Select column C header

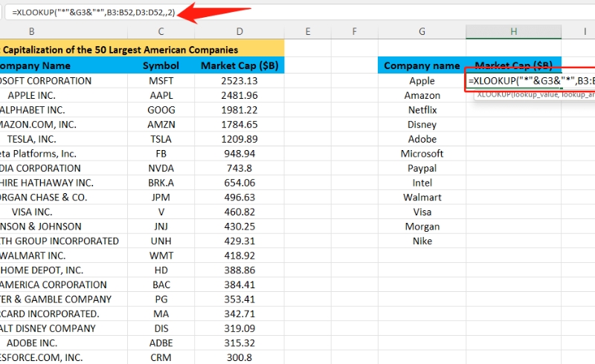click(x=161, y=31)
